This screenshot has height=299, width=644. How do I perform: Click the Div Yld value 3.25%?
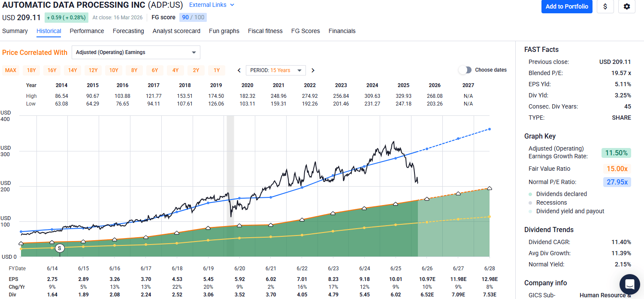pos(623,95)
